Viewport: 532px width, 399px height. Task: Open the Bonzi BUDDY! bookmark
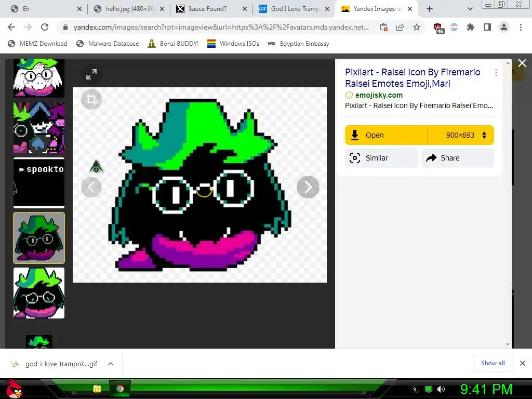coord(173,44)
